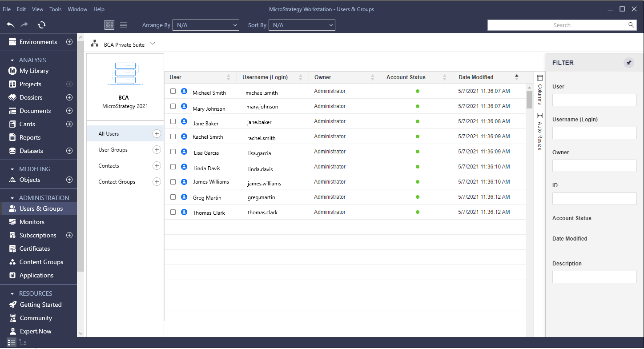Open the Arrange By dropdown
This screenshot has width=644, height=349.
pyautogui.click(x=205, y=25)
